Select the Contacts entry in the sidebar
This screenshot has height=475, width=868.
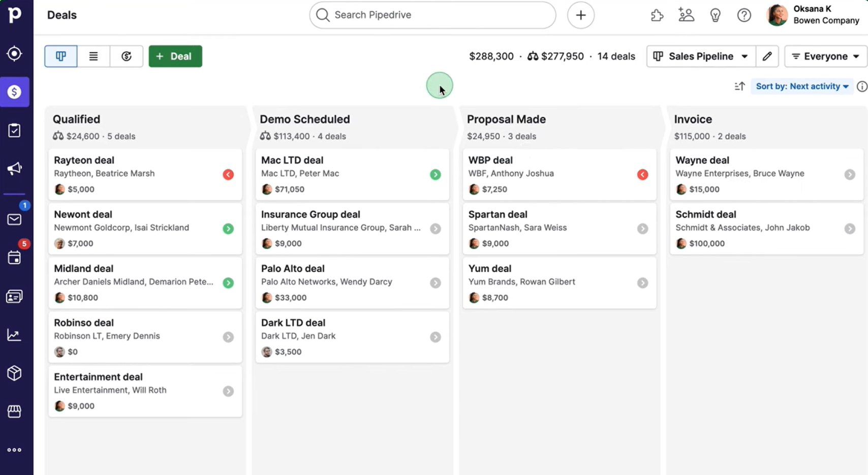(x=14, y=296)
